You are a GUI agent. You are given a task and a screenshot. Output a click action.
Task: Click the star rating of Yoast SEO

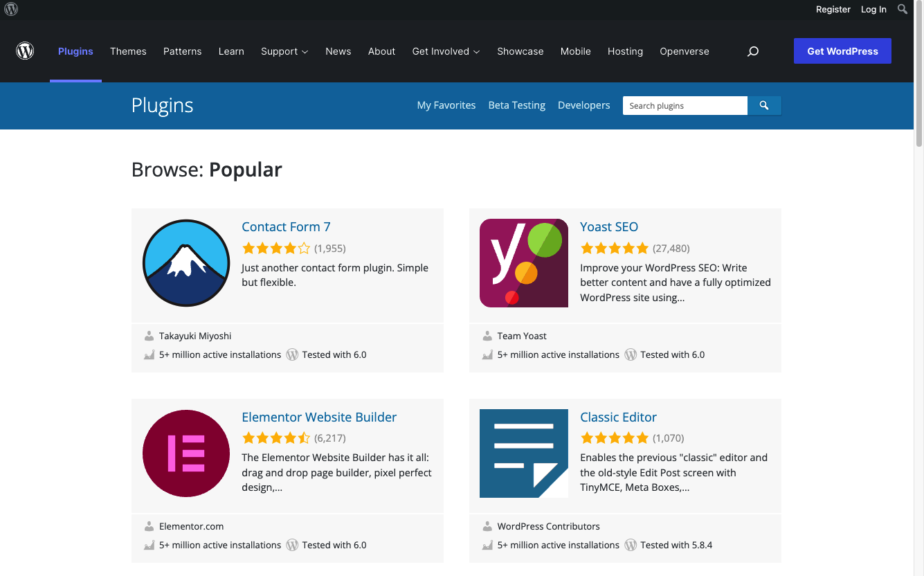click(x=615, y=248)
